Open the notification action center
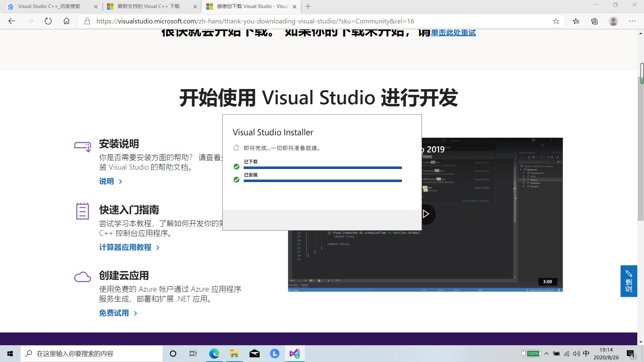Screen dimensions: 644x362 pos(631,354)
